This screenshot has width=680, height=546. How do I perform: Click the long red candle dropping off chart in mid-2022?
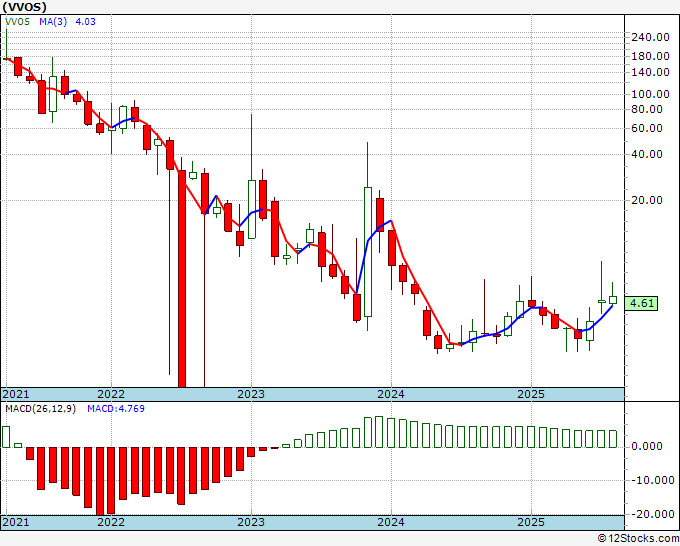(182, 278)
